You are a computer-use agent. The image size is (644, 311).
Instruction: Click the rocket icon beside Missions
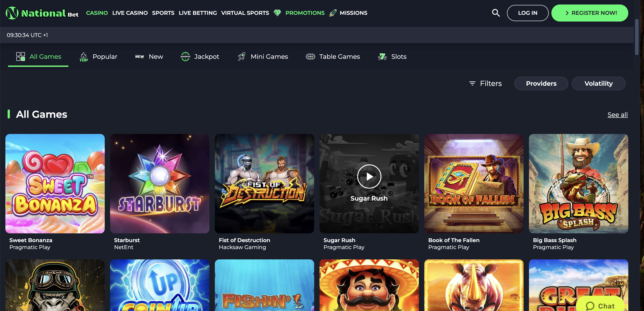333,13
